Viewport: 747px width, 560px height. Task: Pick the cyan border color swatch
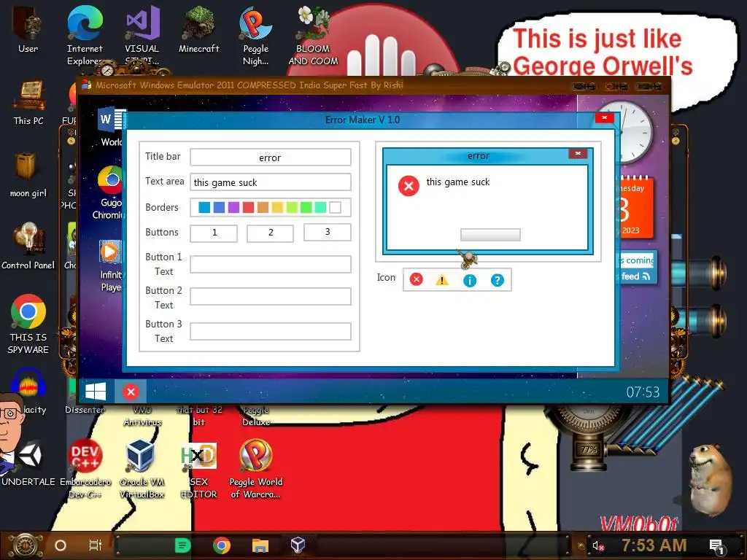(204, 208)
